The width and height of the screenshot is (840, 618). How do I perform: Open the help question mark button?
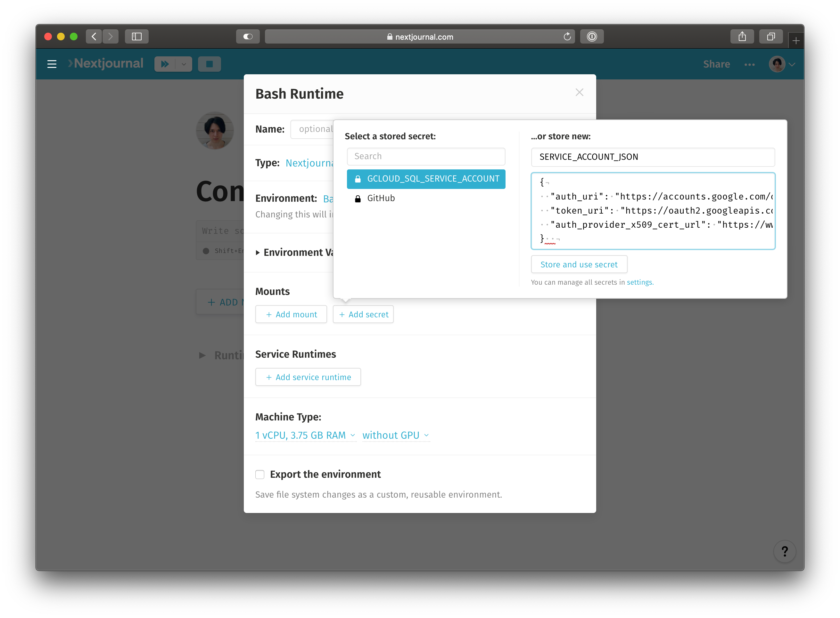coord(785,551)
